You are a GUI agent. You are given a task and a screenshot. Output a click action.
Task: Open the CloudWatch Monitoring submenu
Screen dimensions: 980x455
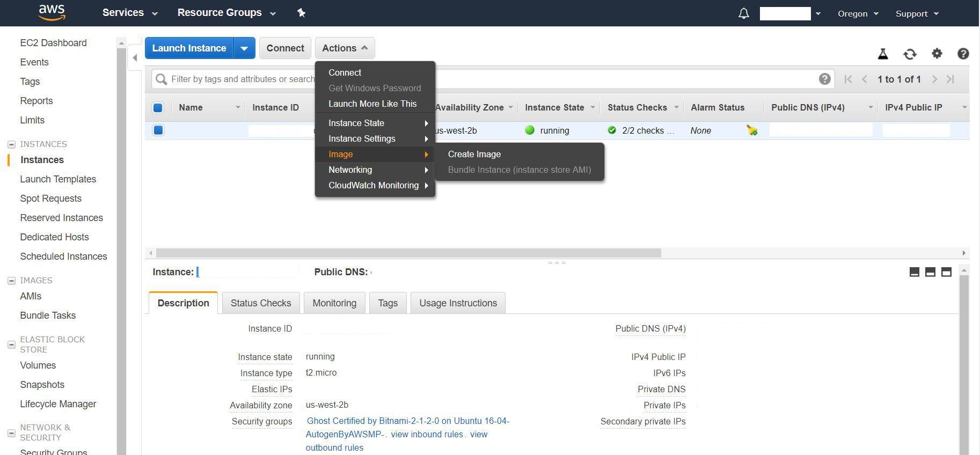tap(375, 185)
